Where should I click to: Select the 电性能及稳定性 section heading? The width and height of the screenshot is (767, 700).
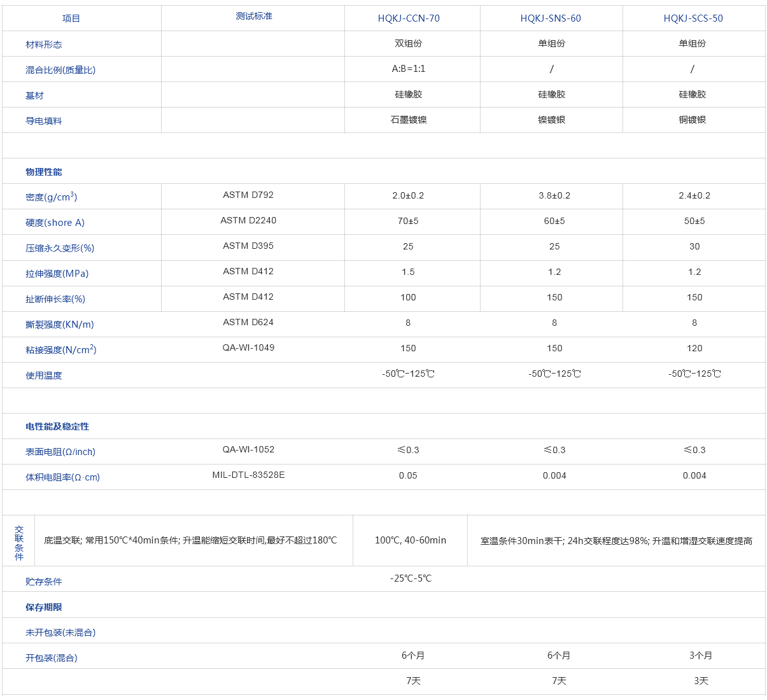[57, 426]
